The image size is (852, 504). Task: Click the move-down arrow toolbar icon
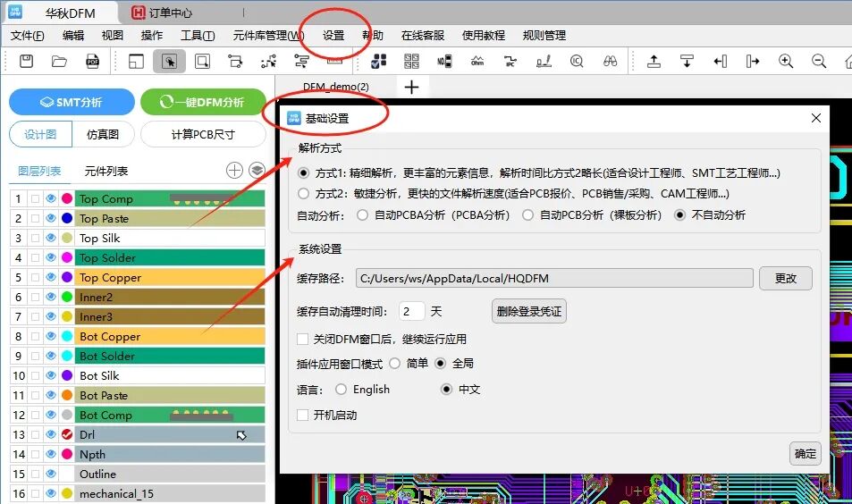pos(687,62)
